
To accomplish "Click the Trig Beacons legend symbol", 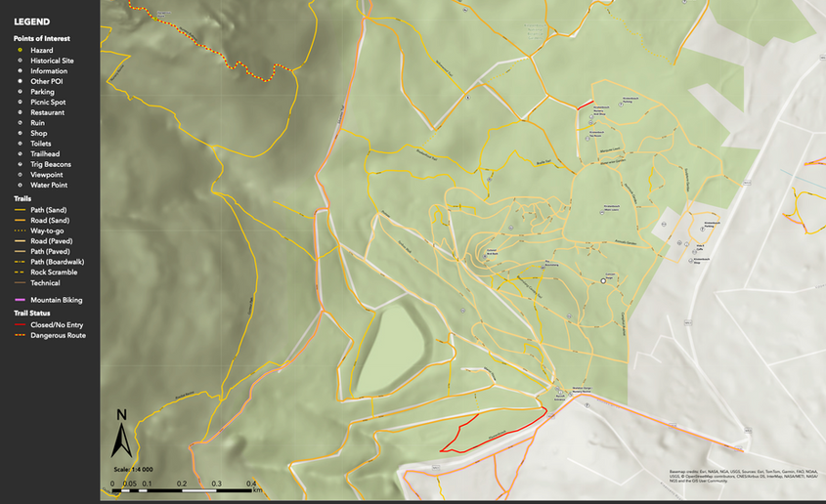I will 20,164.
